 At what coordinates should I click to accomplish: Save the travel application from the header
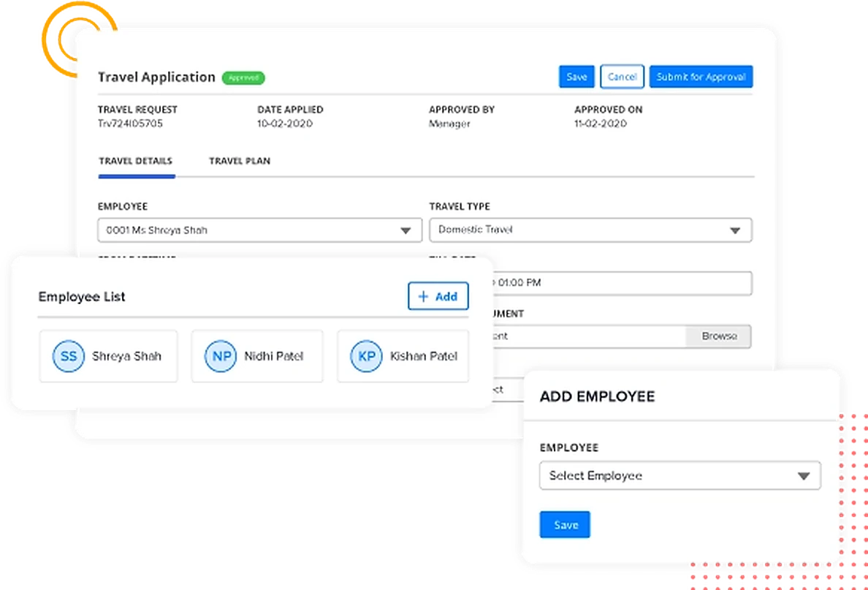pos(576,77)
